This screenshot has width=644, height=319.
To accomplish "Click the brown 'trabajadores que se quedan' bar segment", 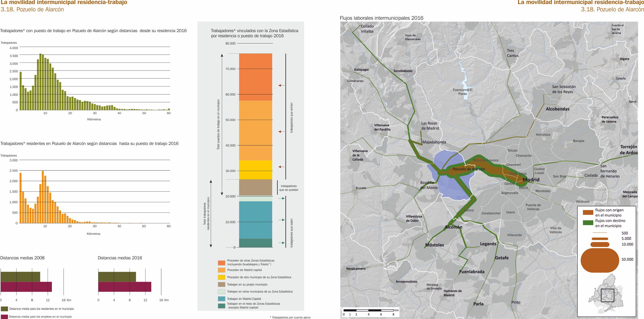I will pos(255,188).
